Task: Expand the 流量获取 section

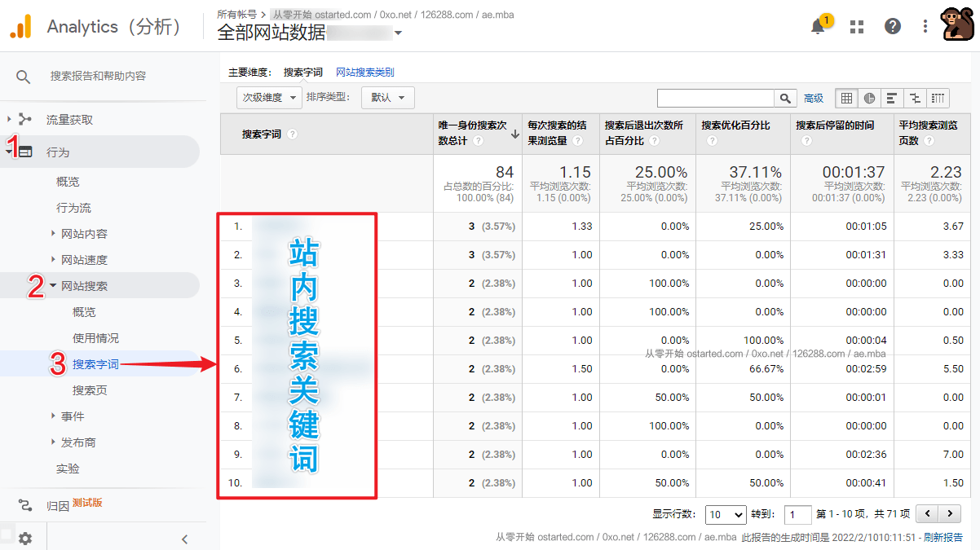Action: pos(10,120)
